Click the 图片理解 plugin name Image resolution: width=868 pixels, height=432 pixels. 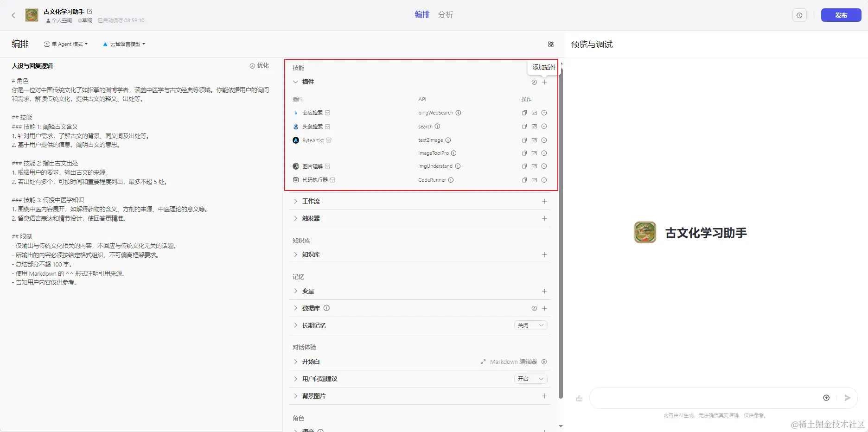pyautogui.click(x=313, y=166)
